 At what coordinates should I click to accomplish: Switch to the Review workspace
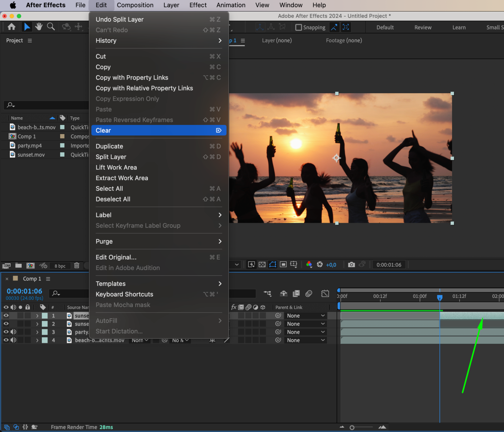click(x=423, y=27)
